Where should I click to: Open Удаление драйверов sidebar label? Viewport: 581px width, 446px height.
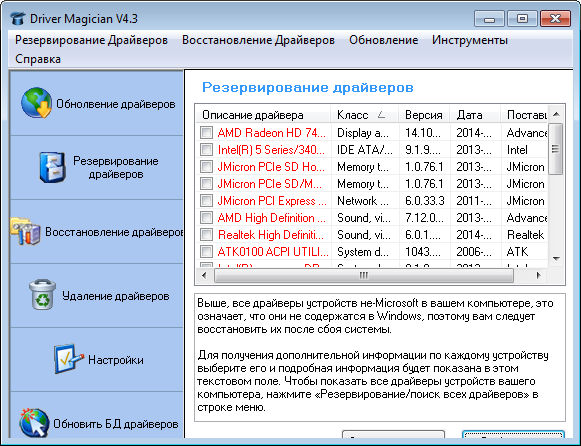(116, 296)
